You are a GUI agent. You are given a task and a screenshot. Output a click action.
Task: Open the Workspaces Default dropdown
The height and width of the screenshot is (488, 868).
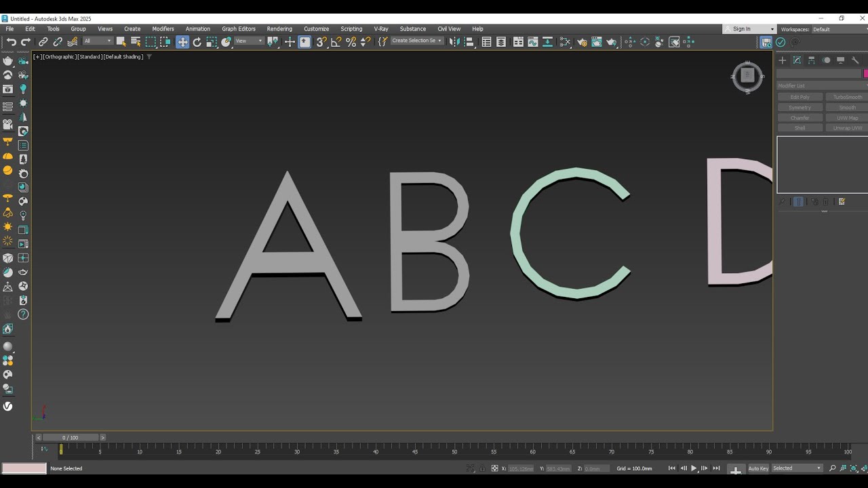coord(840,29)
